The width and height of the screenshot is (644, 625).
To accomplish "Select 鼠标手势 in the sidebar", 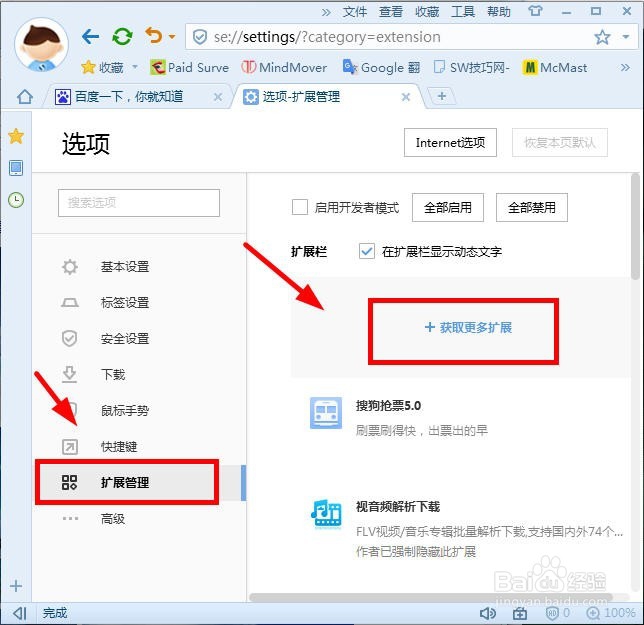I will click(125, 411).
